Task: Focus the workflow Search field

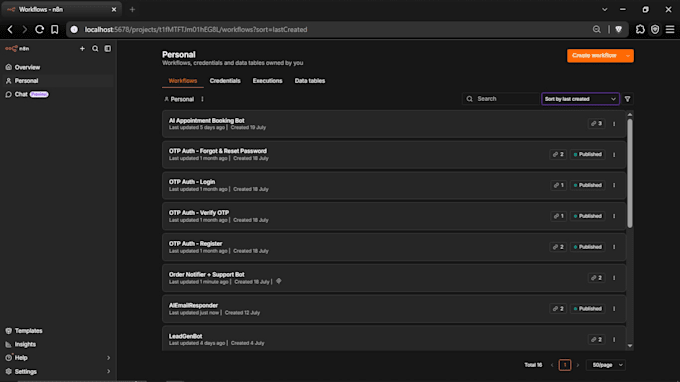Action: 500,99
